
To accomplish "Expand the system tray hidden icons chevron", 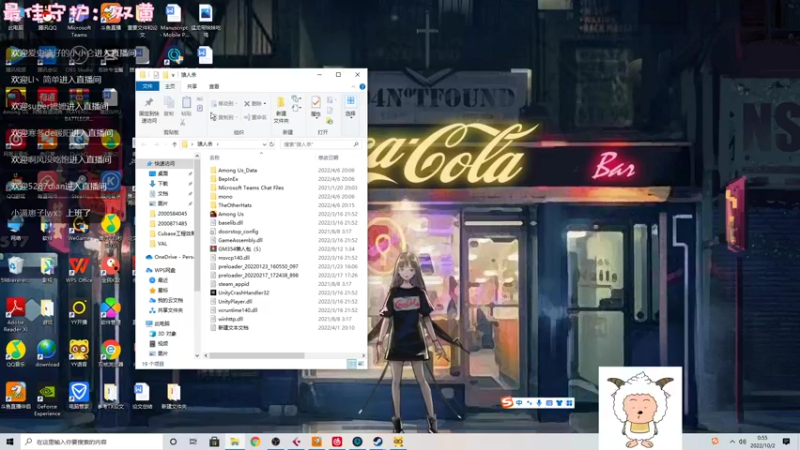I will tap(732, 442).
